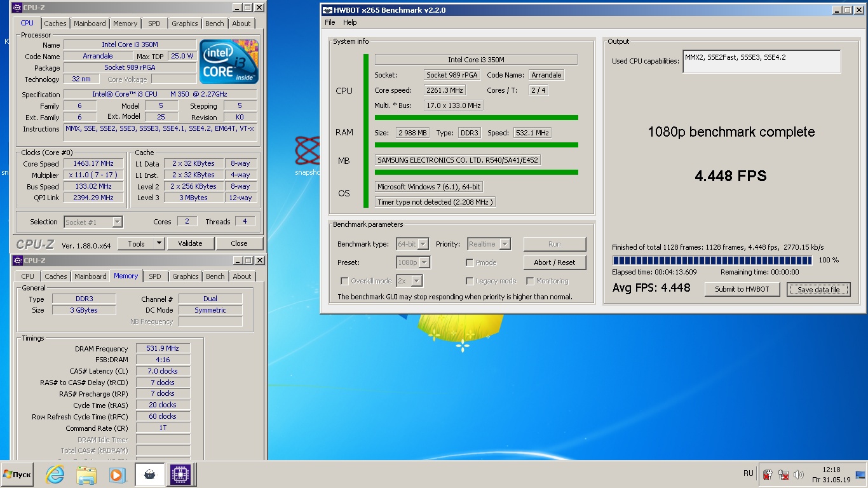868x488 pixels.
Task: Open the Overkill 2x multiplier dropdown
Action: (409, 281)
